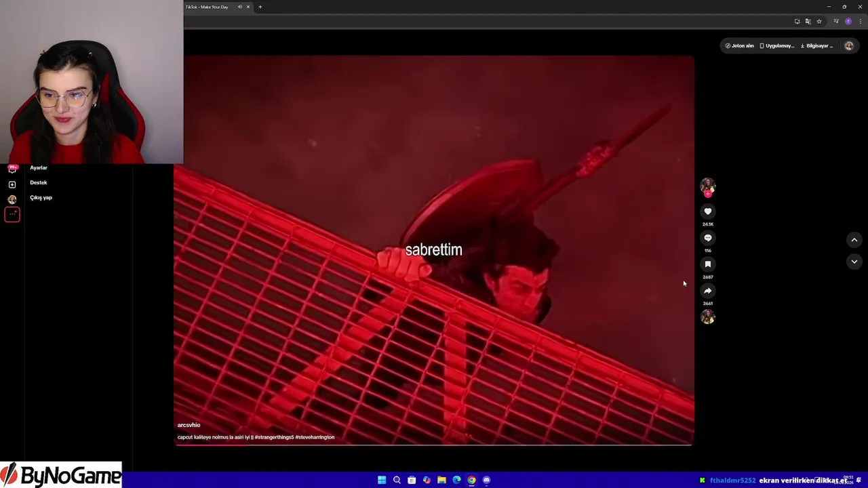Like the video with the heart icon
The height and width of the screenshot is (488, 868).
coord(707,211)
